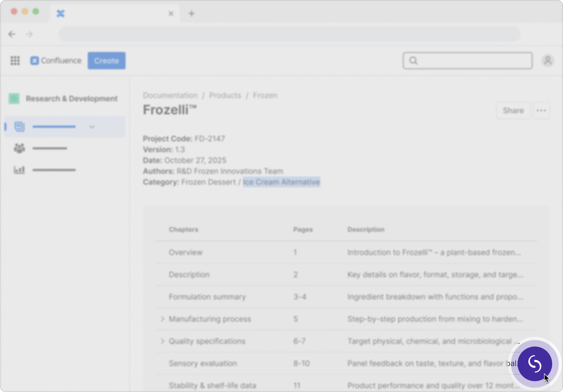563x392 pixels.
Task: Click inside the search field
Action: click(467, 61)
